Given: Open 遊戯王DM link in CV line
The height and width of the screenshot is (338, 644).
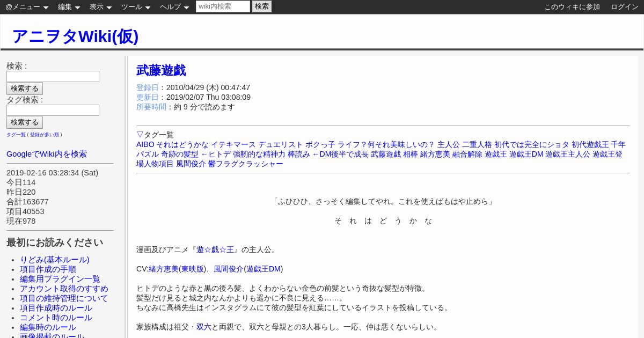Looking at the screenshot, I should click(x=264, y=269).
